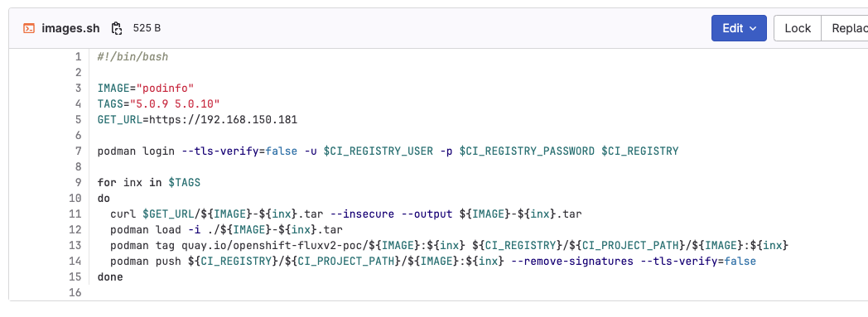
Task: Click the #!/bin/bash shebang line
Action: pos(133,56)
